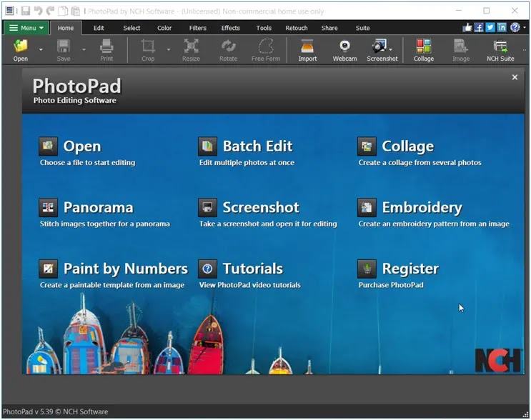Image resolution: width=531 pixels, height=420 pixels.
Task: Click the Resize toolbar icon
Action: coord(191,46)
